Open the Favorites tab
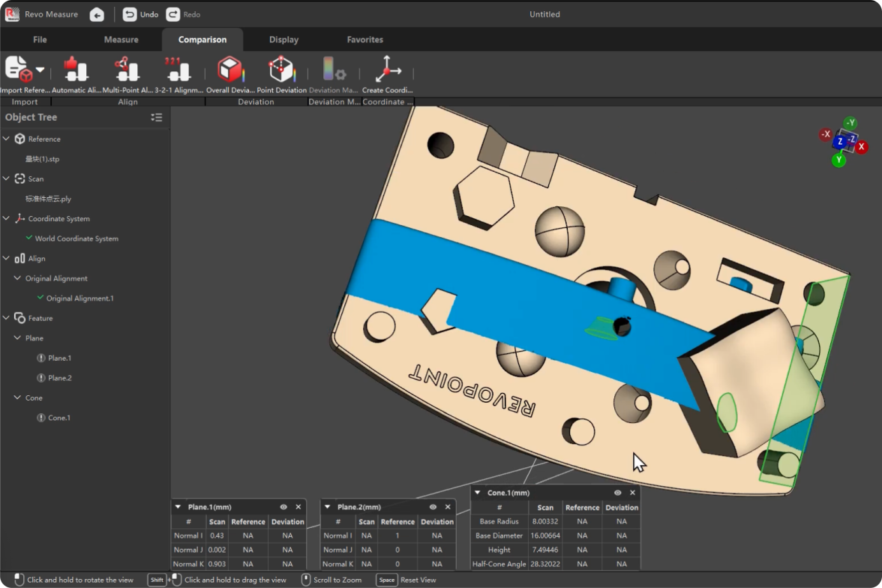882x588 pixels. [x=364, y=40]
